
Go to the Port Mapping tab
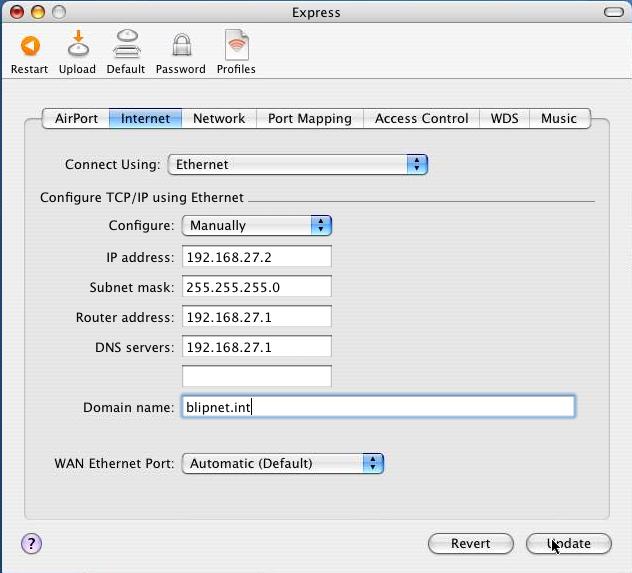coord(310,118)
